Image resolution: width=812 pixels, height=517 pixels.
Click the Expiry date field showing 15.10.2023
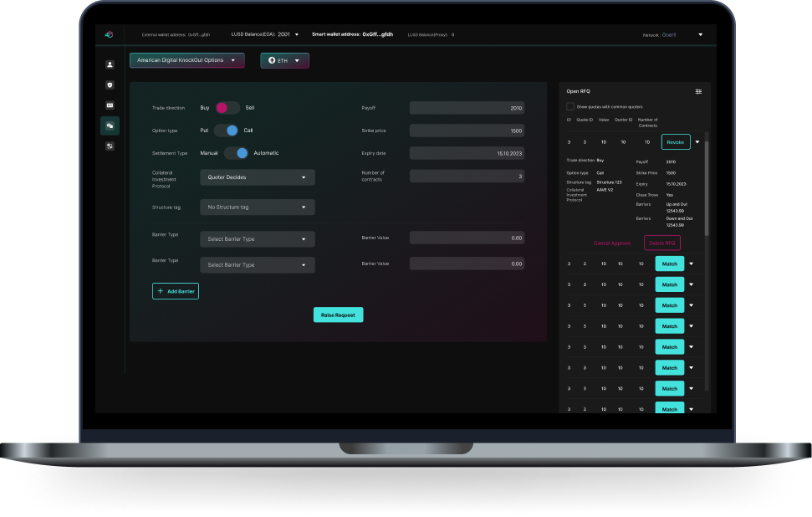[466, 153]
